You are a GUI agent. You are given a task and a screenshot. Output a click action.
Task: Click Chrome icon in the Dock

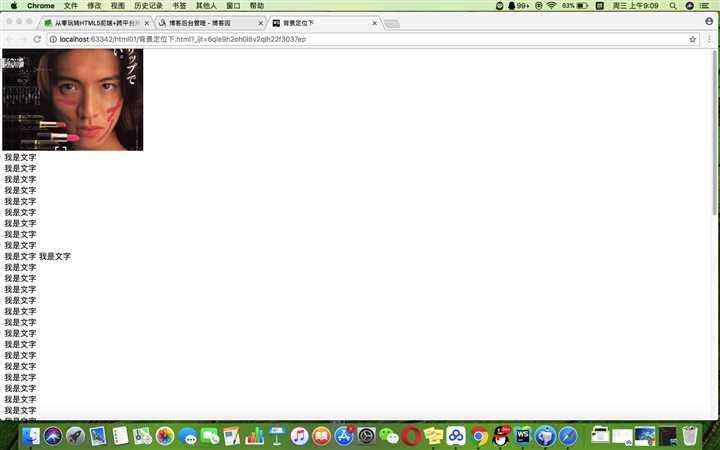pos(478,436)
